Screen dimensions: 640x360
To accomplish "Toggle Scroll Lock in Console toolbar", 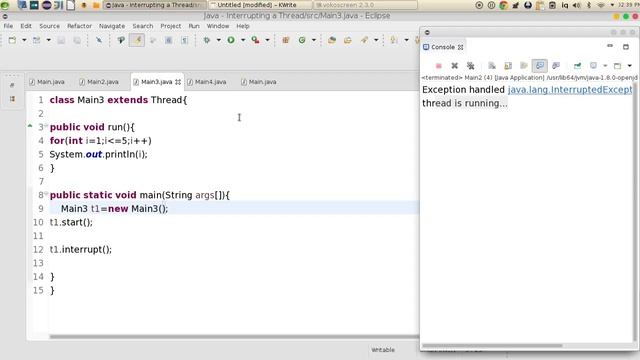I will [508, 66].
